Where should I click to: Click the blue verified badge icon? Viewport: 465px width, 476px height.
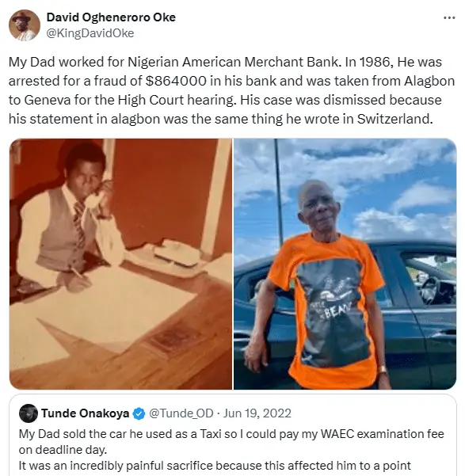coord(139,413)
